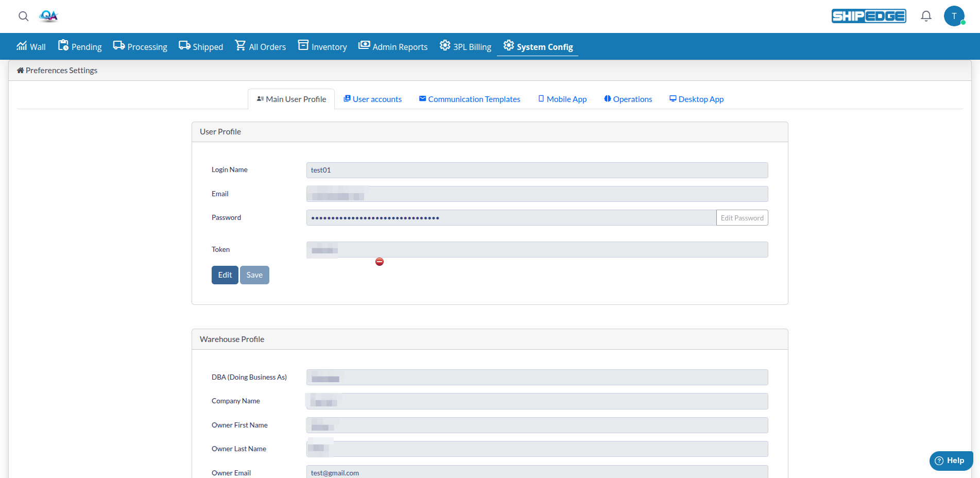Click the Preferences Settings home icon

[x=20, y=71]
